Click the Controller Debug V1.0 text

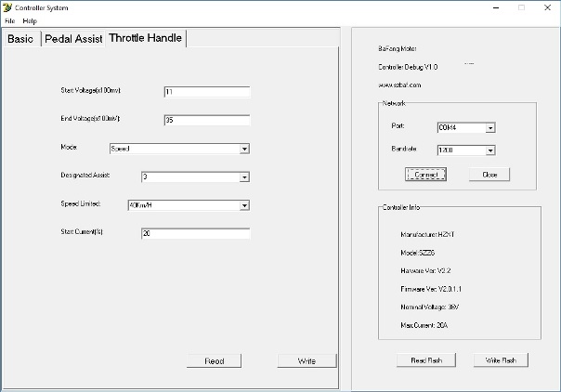[x=408, y=67]
